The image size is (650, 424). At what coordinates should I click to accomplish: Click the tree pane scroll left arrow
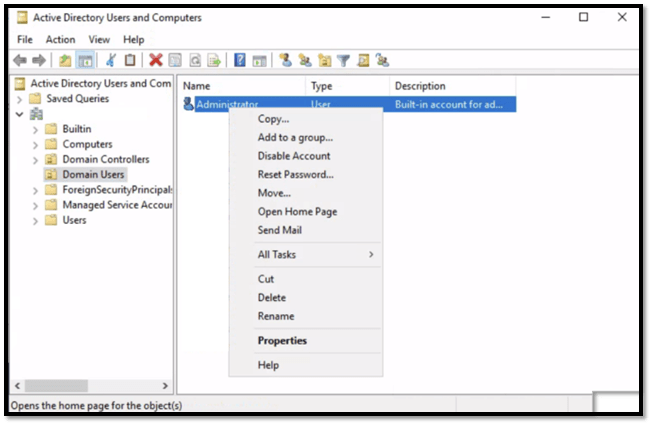[17, 386]
